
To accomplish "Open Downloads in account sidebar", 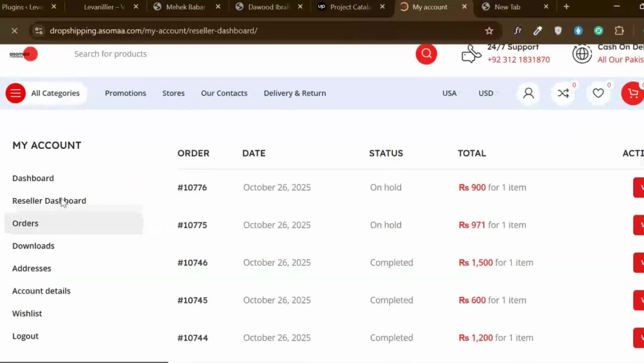I will [x=33, y=246].
